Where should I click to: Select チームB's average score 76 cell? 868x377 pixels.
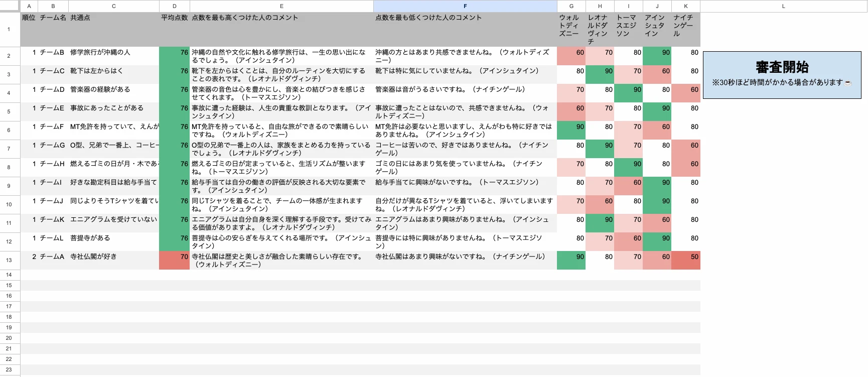(x=175, y=56)
